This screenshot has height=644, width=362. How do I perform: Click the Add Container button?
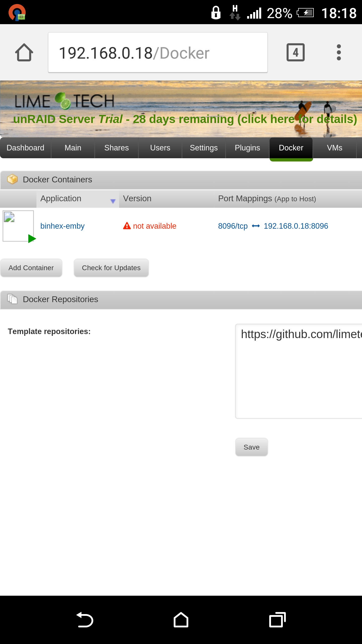pos(31,268)
